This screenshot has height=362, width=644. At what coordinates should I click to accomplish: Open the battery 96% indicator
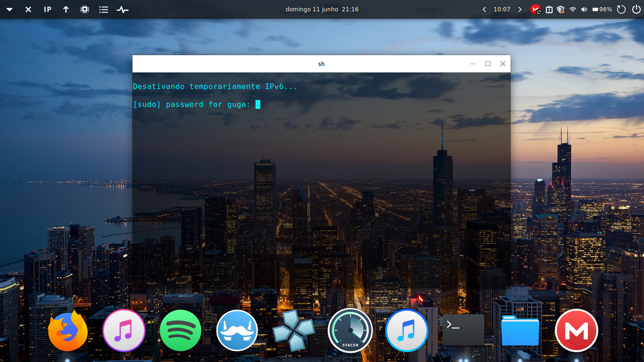point(602,9)
